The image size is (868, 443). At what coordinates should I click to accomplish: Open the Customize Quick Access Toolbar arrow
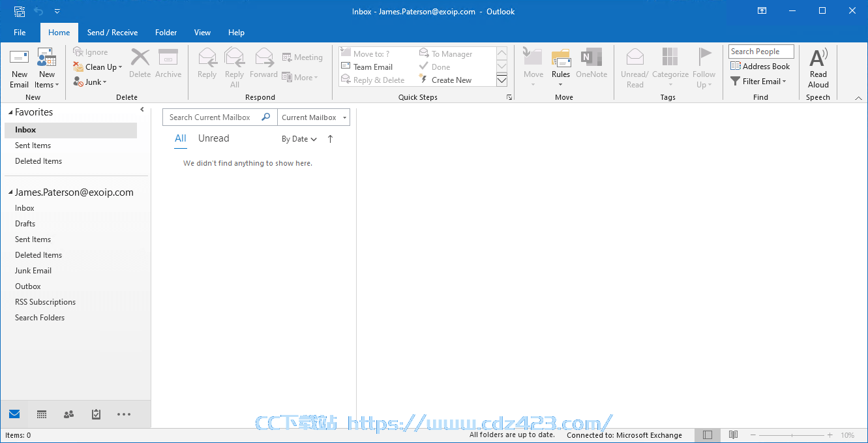[x=57, y=11]
